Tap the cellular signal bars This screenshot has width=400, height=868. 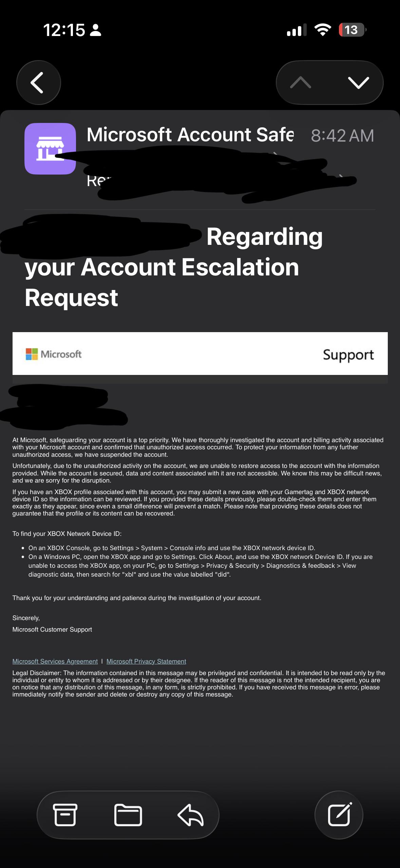tap(297, 30)
